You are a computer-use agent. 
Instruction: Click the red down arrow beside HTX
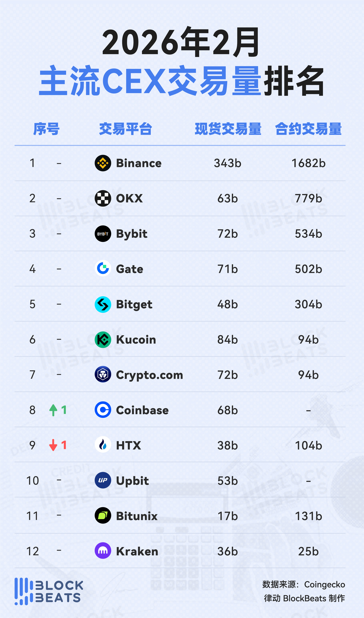53,445
